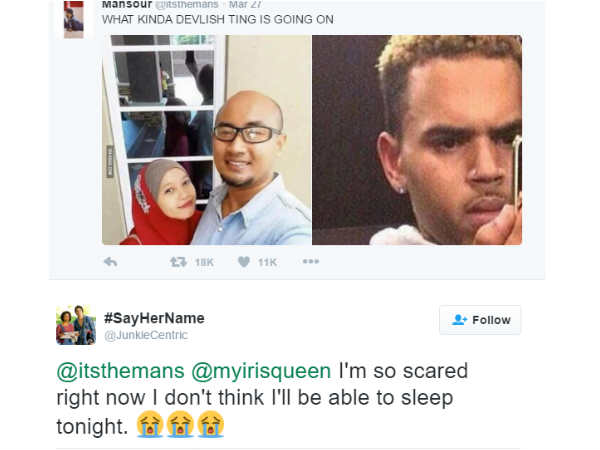Click the Mansour display name
600x450 pixels.
click(x=127, y=4)
